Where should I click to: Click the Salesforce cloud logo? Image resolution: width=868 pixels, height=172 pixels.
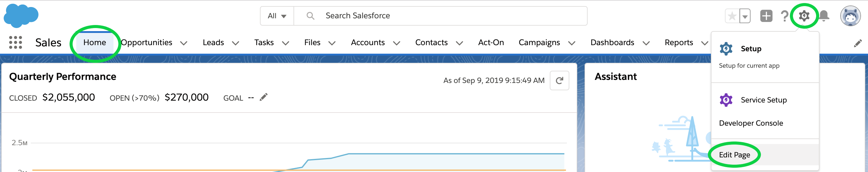(x=21, y=16)
